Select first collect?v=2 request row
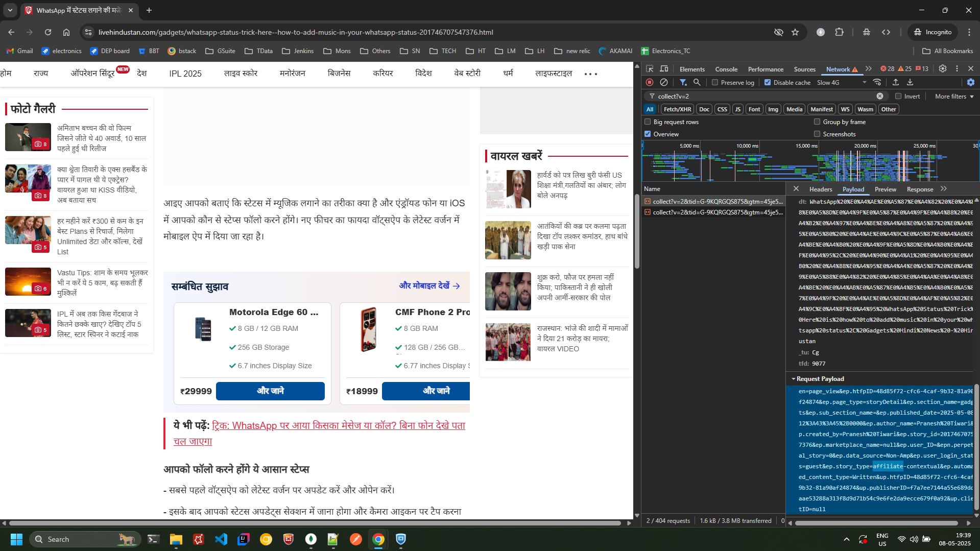The height and width of the screenshot is (551, 980). [713, 202]
